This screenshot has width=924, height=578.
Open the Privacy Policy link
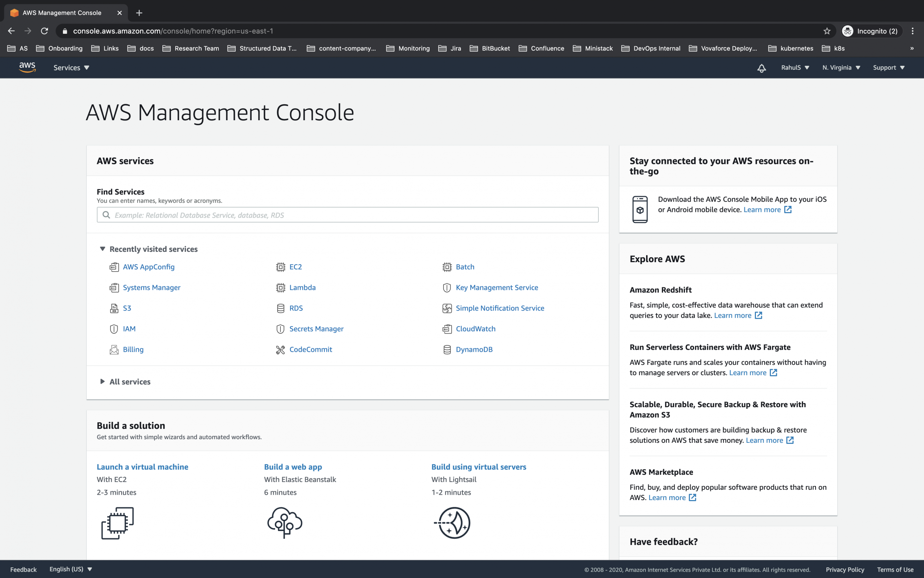pyautogui.click(x=845, y=569)
